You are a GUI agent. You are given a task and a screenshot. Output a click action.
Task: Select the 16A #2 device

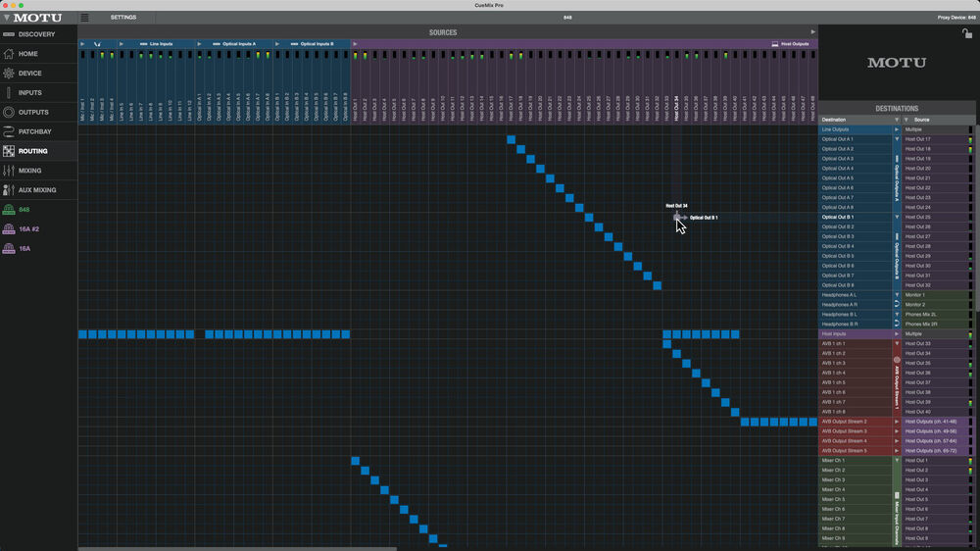(x=28, y=229)
